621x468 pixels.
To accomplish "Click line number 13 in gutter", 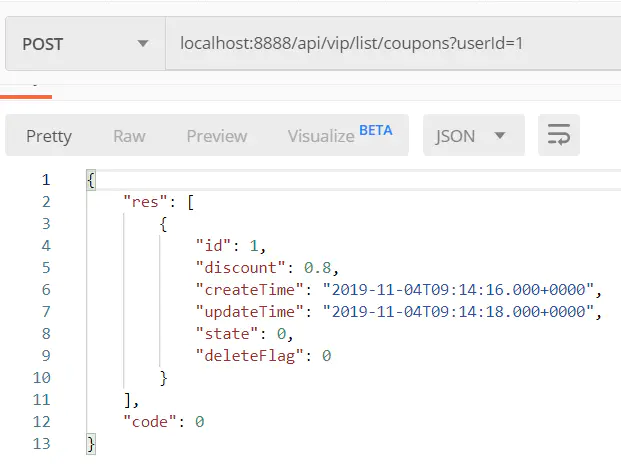I will (x=42, y=443).
